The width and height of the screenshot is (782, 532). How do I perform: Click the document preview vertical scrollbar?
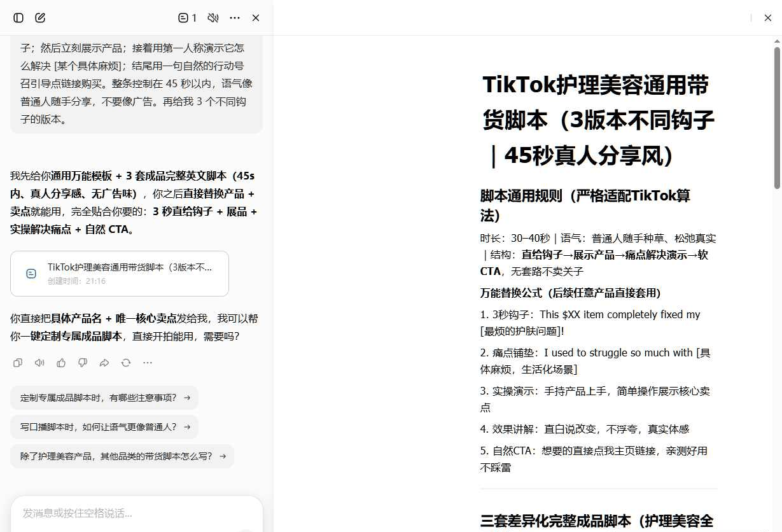(777, 118)
